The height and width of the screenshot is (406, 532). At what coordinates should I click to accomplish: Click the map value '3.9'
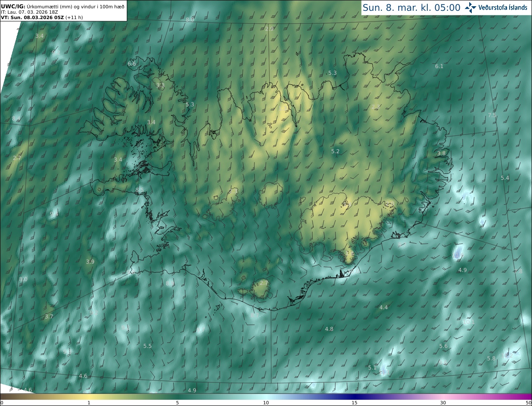click(90, 262)
